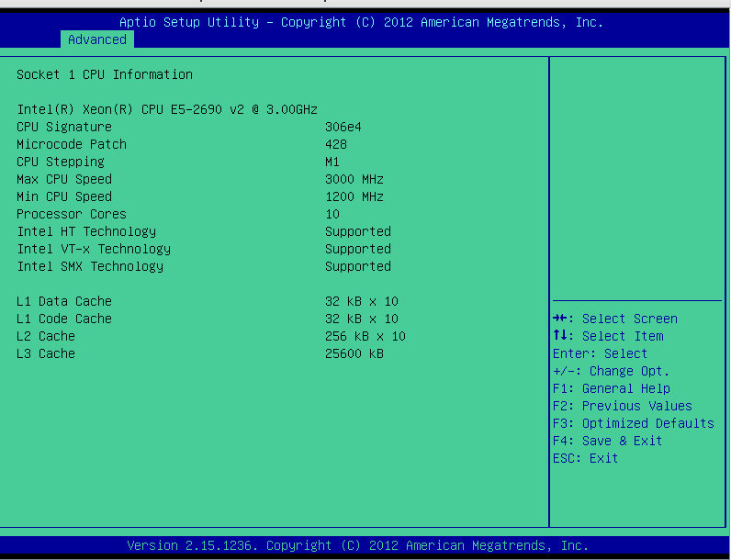The width and height of the screenshot is (731, 560).
Task: Click the 1200 MHz value
Action: click(x=354, y=196)
